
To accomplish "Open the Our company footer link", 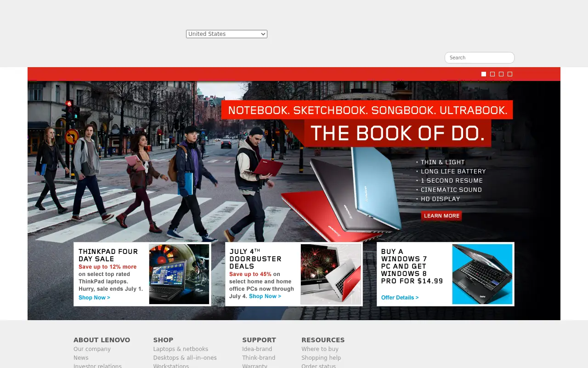I will [x=92, y=349].
